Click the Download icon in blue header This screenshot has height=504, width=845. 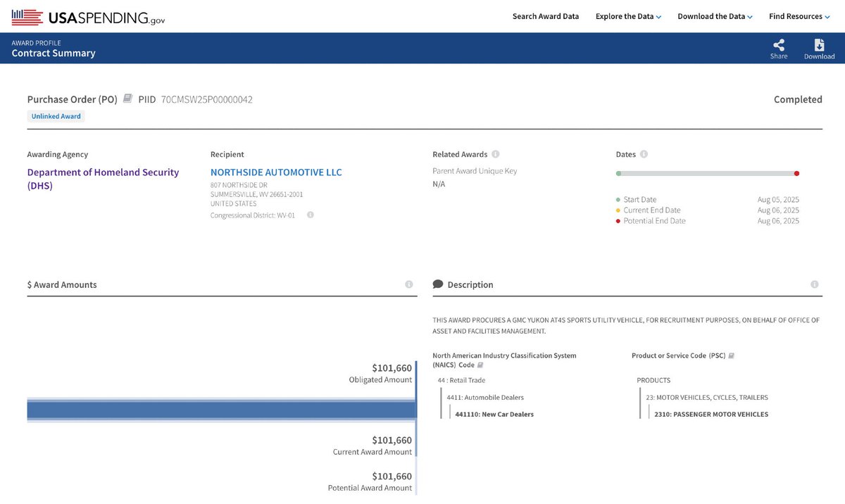(x=820, y=44)
